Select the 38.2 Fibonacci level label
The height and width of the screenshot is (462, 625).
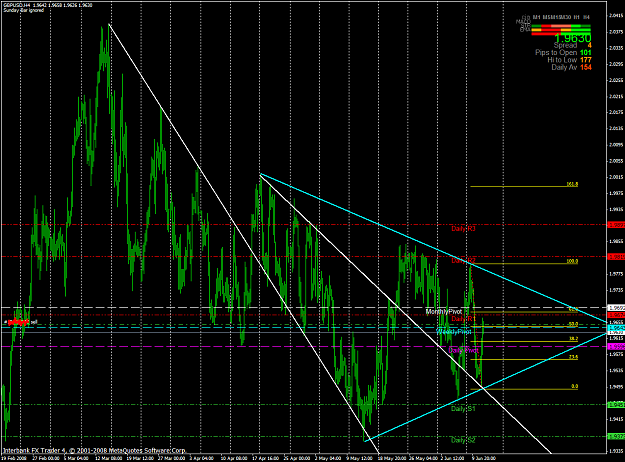(x=573, y=339)
